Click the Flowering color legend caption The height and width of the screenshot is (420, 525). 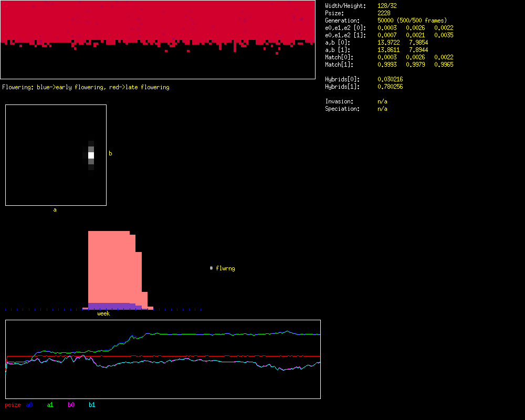(86, 87)
